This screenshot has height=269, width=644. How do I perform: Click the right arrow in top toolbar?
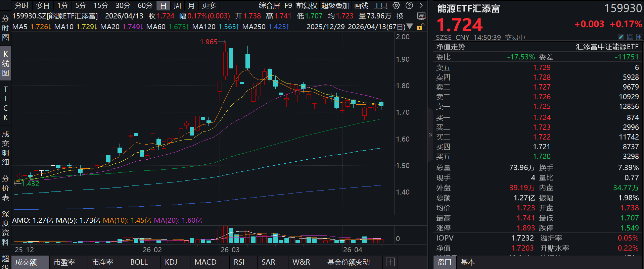(421, 5)
